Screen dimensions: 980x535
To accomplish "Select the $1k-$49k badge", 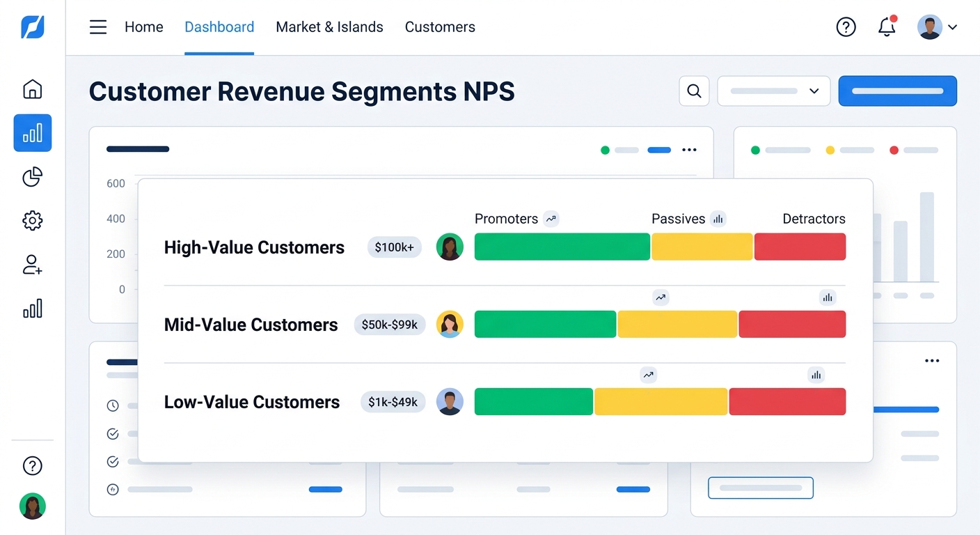I will (393, 402).
